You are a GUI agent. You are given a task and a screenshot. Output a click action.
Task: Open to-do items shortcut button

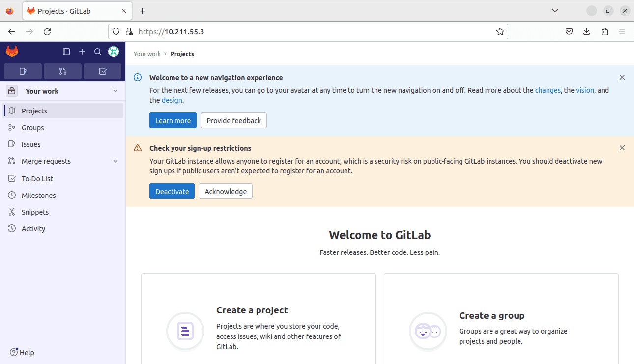click(x=102, y=71)
